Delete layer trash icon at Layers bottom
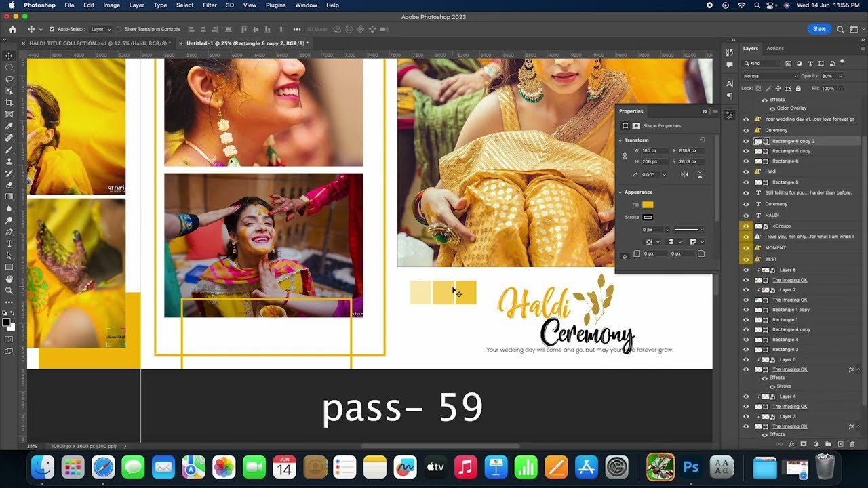 click(852, 444)
